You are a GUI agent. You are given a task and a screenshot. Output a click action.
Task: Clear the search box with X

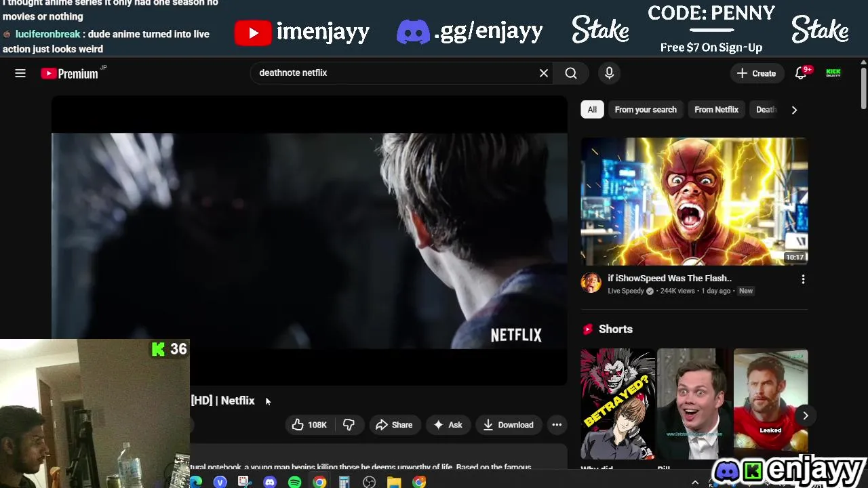pyautogui.click(x=544, y=73)
